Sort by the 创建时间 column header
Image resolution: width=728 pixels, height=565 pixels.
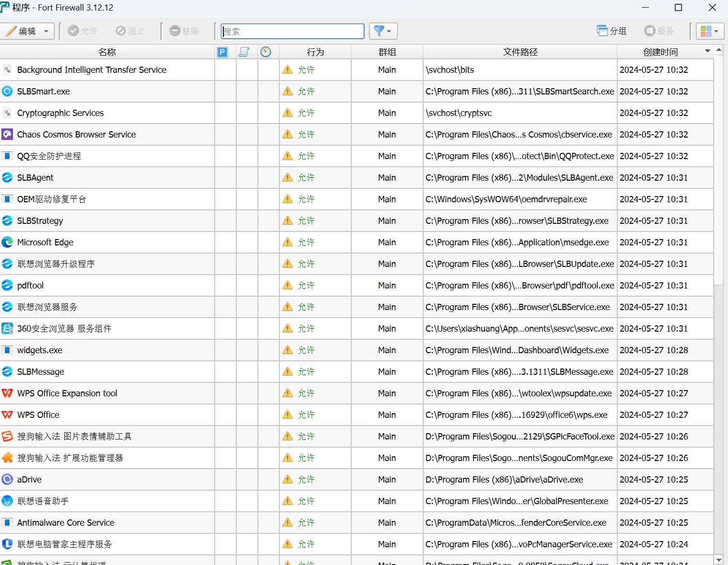(665, 52)
